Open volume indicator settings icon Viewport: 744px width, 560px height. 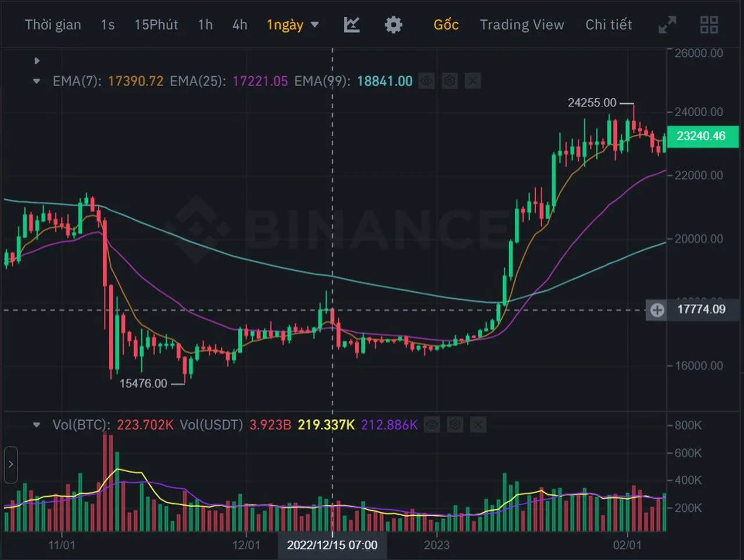click(455, 425)
